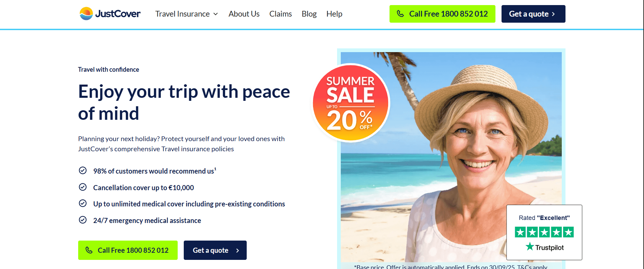Open the Blog link in navigation
The width and height of the screenshot is (644, 269).
309,14
